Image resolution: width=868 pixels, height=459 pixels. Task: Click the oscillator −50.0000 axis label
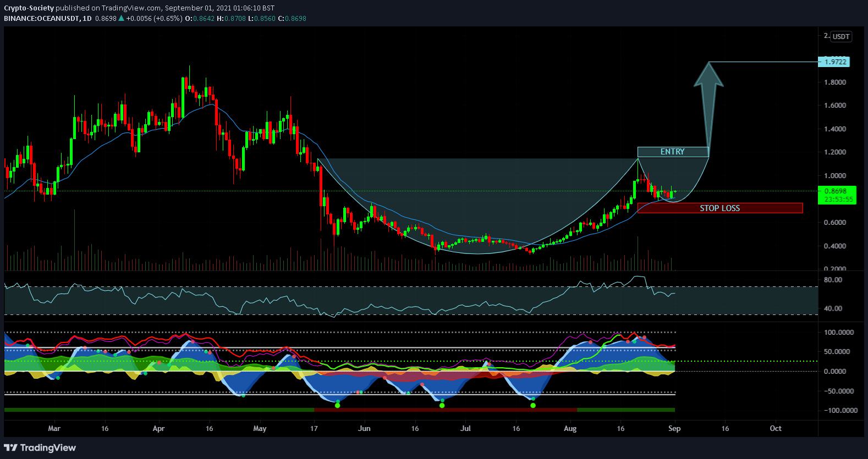coord(839,391)
